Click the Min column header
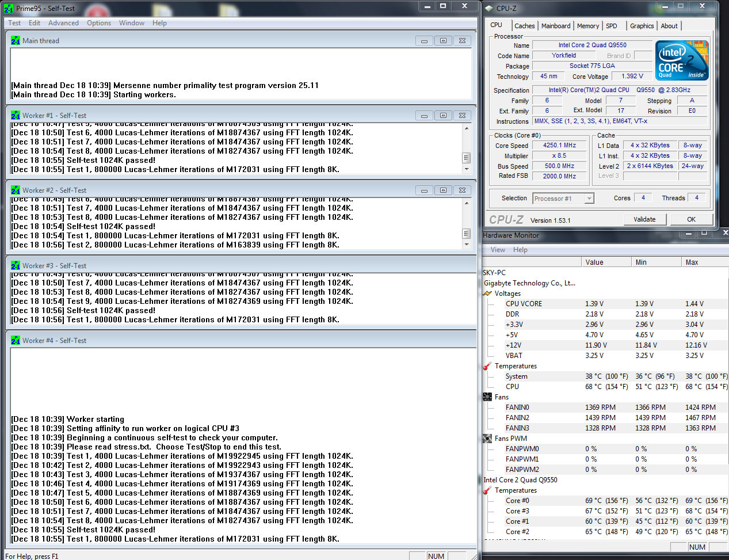729x560 pixels. click(657, 262)
